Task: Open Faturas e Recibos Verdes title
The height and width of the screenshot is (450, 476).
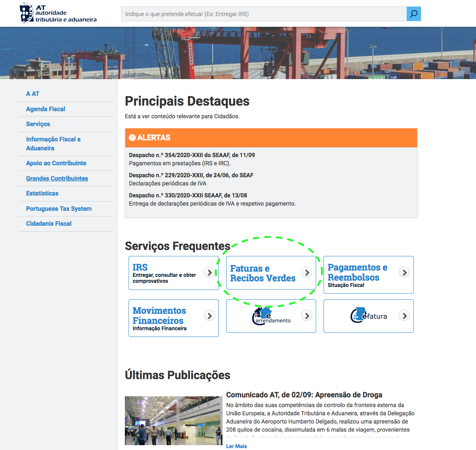Action: coord(263,274)
